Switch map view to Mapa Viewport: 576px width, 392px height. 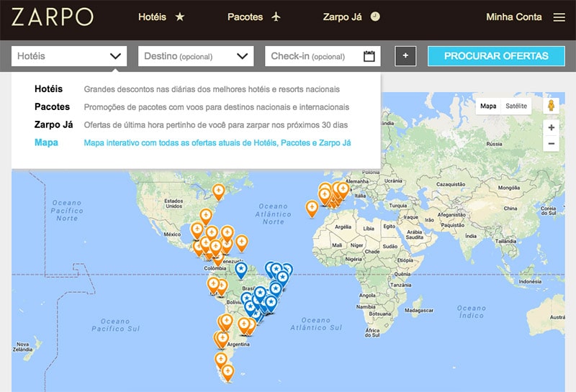click(x=488, y=106)
